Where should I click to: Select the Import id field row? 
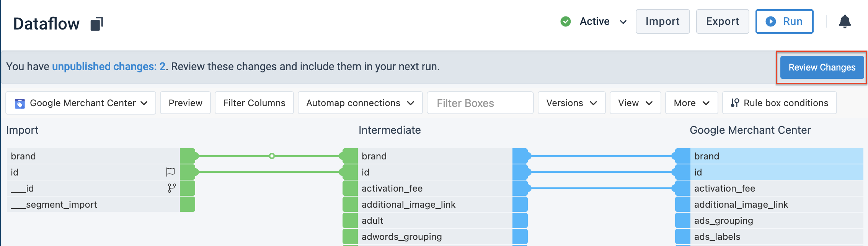pyautogui.click(x=93, y=172)
